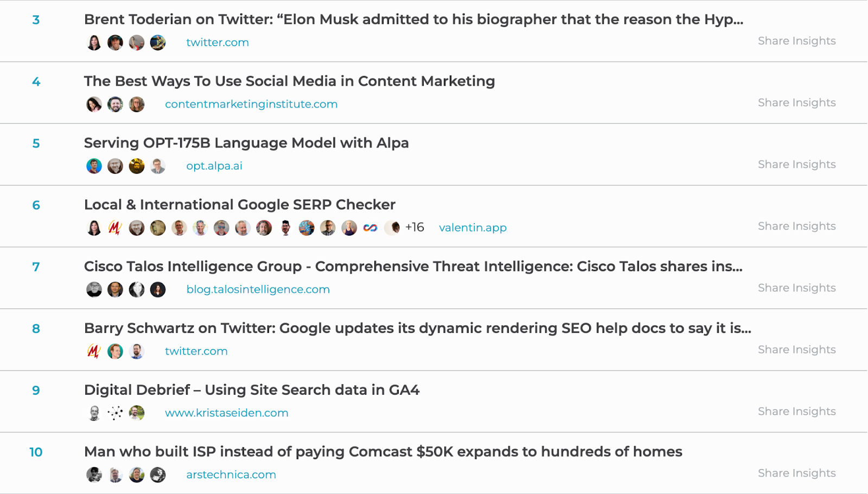Viewport: 868px width, 494px height.
Task: Open the Brent Toderian on Twitter headline
Action: (x=413, y=20)
